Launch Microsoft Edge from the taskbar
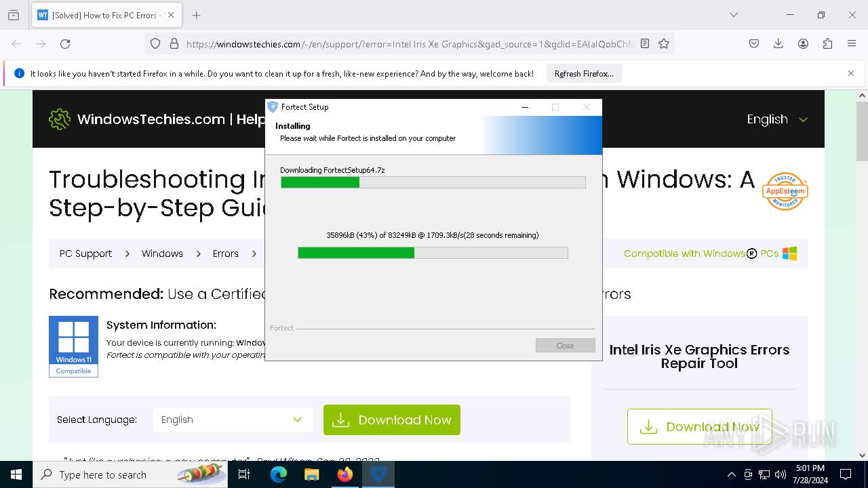 (x=279, y=474)
